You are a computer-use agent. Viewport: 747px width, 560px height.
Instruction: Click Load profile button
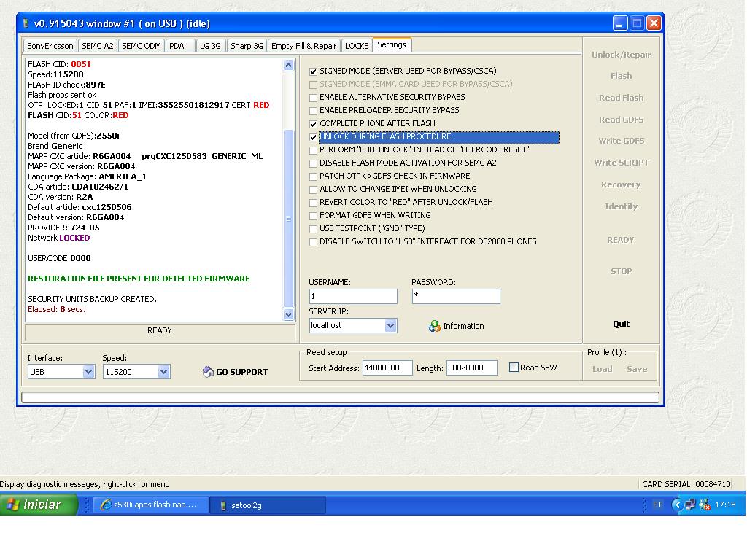tap(602, 368)
